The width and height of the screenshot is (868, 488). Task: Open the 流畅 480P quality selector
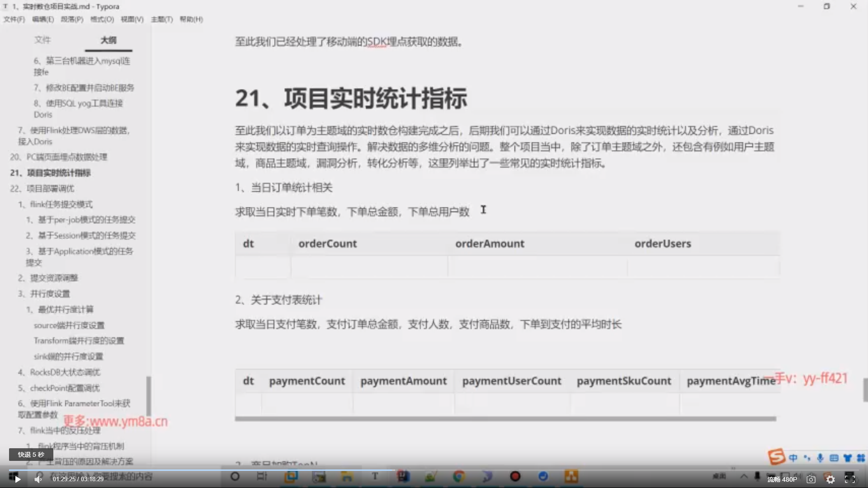click(782, 479)
